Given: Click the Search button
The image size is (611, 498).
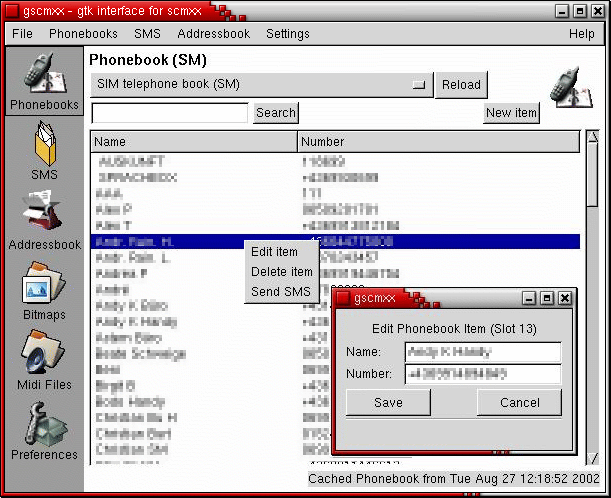Looking at the screenshot, I should tap(275, 113).
